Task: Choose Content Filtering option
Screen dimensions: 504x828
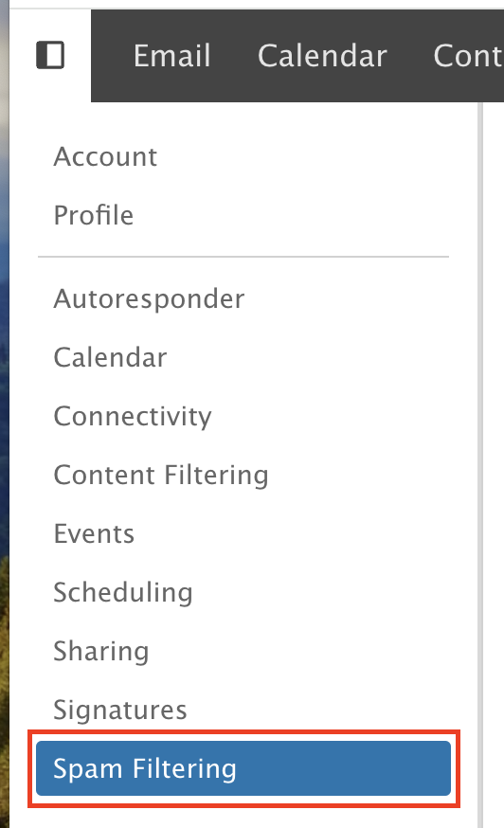Action: (161, 475)
